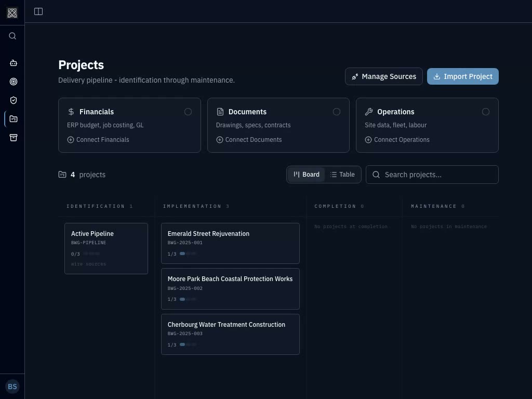Click the Implementation column header
The image size is (532, 399).
[x=196, y=206]
